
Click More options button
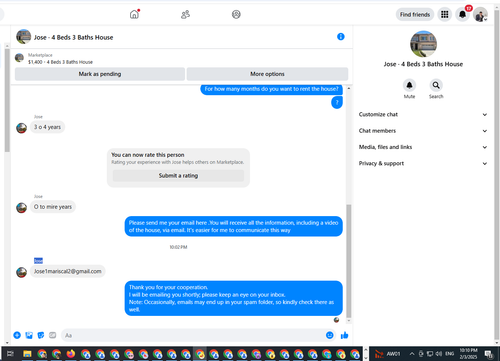pos(267,74)
